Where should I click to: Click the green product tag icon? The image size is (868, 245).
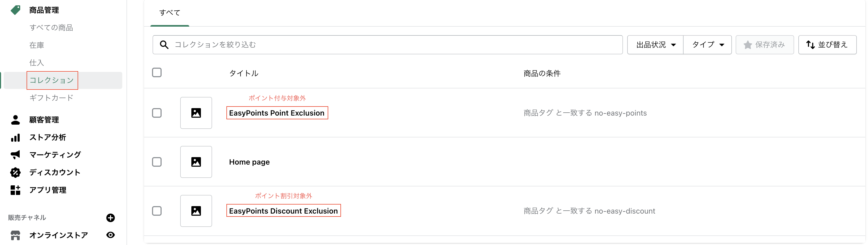point(15,10)
